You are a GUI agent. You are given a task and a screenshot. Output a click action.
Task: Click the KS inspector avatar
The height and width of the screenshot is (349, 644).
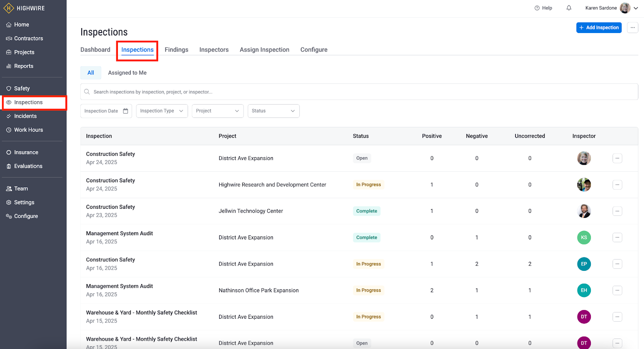click(x=584, y=237)
